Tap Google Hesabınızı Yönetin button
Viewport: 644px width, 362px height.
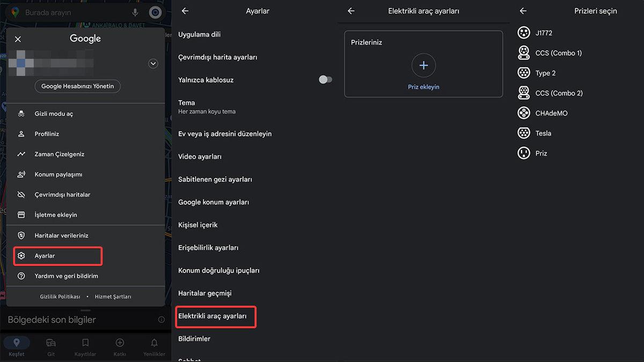77,86
